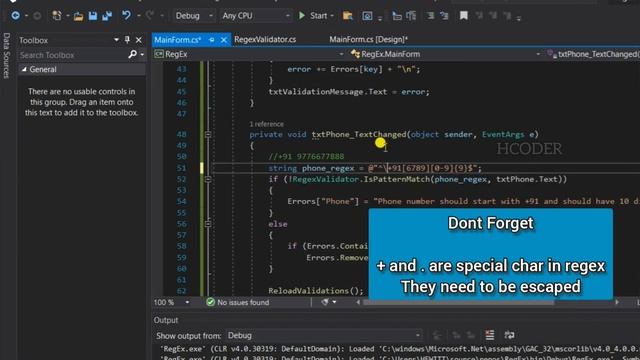
Task: Click the Clear All output icon
Action: tap(490, 335)
